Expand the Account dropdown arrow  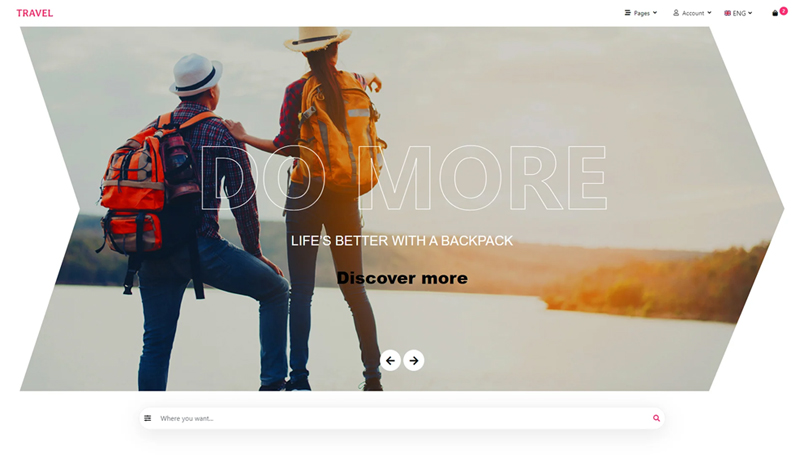click(x=709, y=13)
